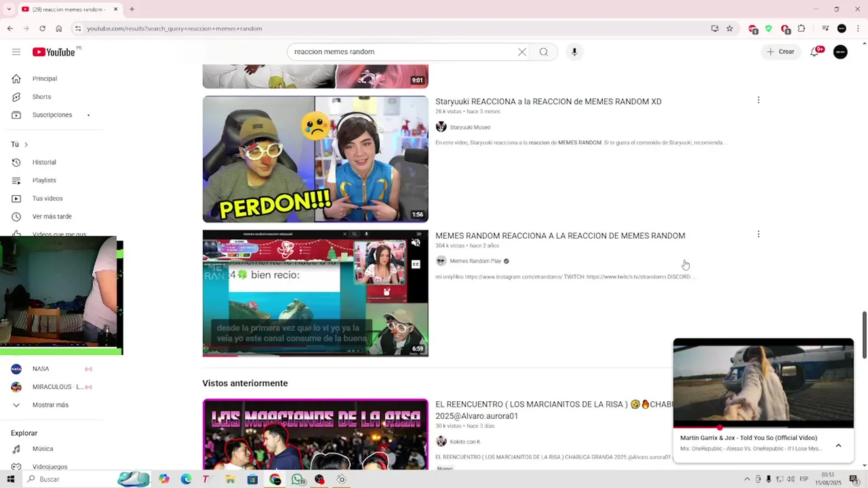
Task: Show hidden system tray icons
Action: pyautogui.click(x=747, y=479)
